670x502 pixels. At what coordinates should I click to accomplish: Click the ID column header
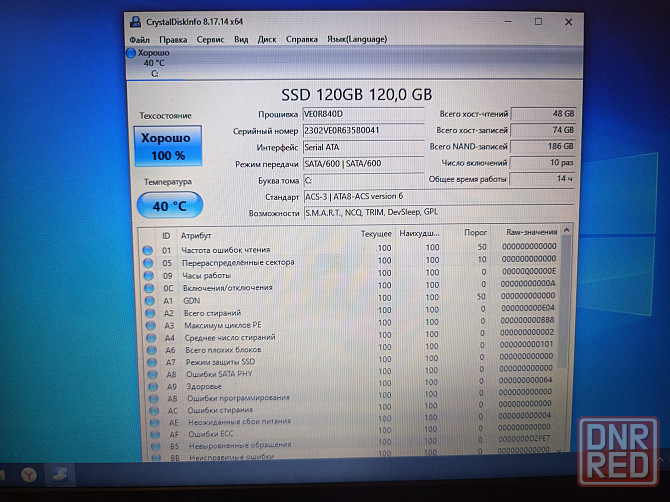coord(166,236)
